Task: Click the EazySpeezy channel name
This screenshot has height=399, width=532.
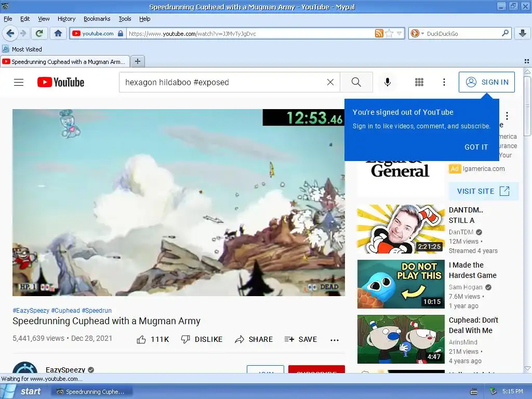Action: [65, 369]
